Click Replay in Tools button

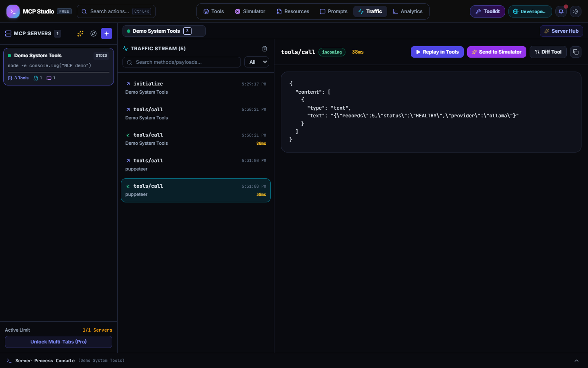pos(437,52)
